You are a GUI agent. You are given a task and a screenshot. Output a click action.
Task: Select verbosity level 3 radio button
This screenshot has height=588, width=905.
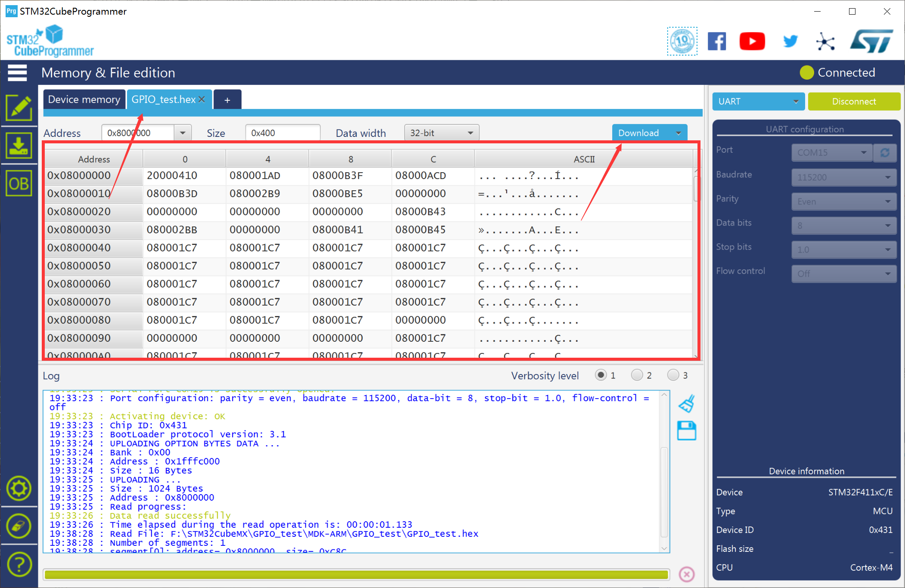(673, 375)
